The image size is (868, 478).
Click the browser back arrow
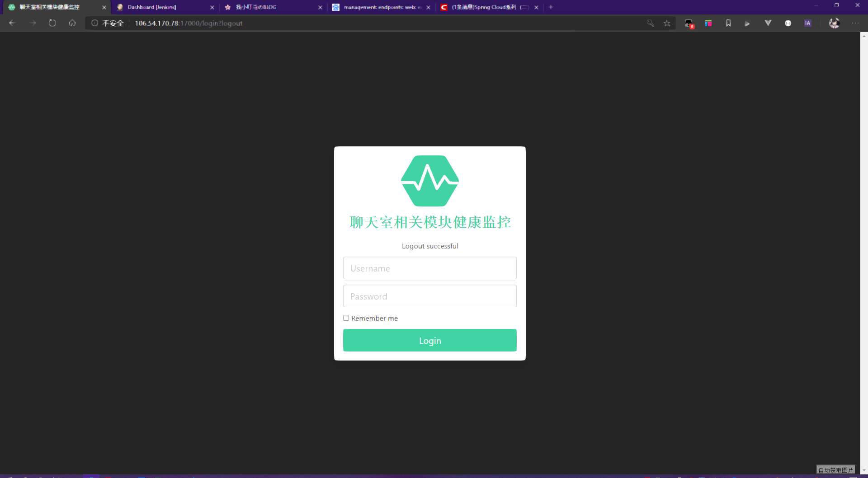point(12,23)
